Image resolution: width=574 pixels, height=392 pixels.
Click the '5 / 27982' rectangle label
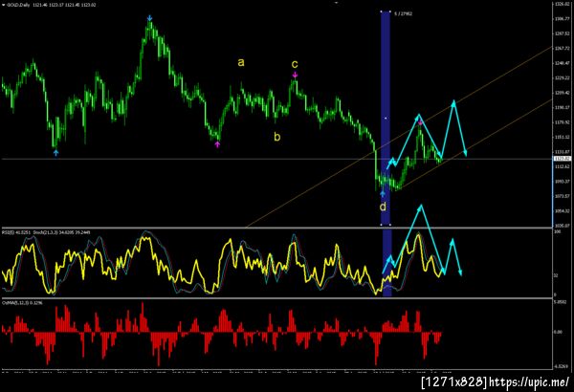click(x=403, y=14)
